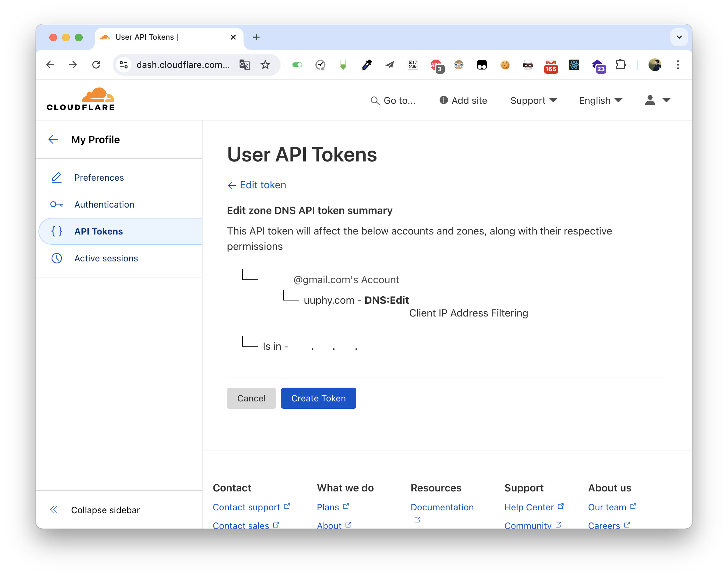Open the eyedropper color picker extension
This screenshot has height=576, width=728.
click(x=367, y=65)
